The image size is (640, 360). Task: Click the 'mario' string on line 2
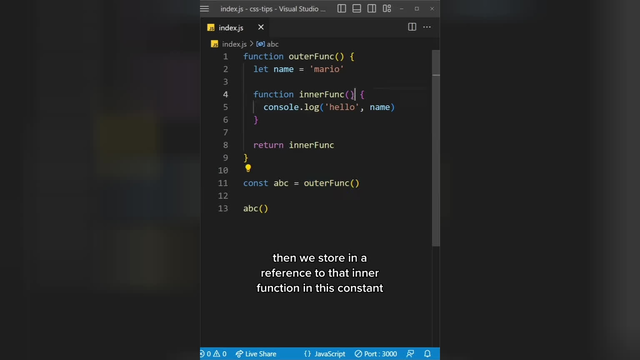click(x=327, y=69)
